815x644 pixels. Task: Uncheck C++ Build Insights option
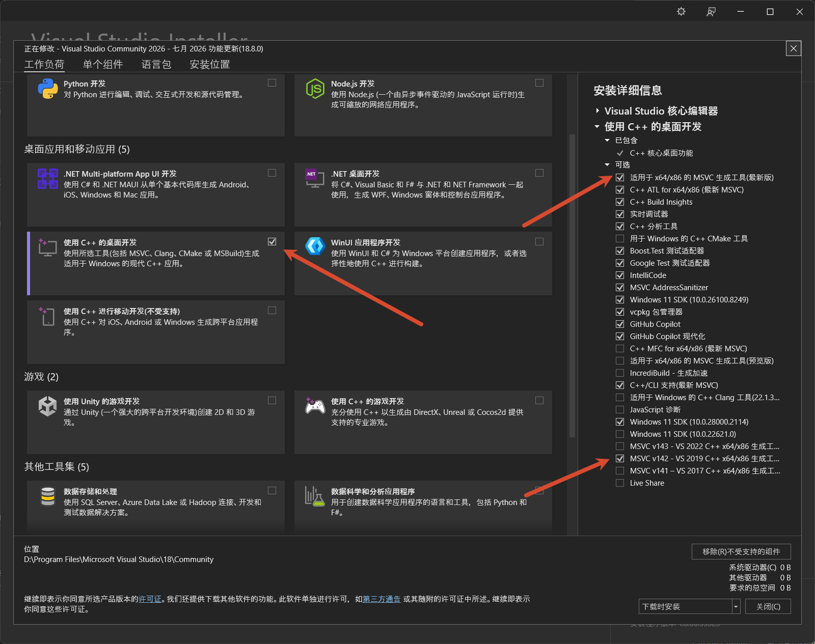pyautogui.click(x=620, y=202)
